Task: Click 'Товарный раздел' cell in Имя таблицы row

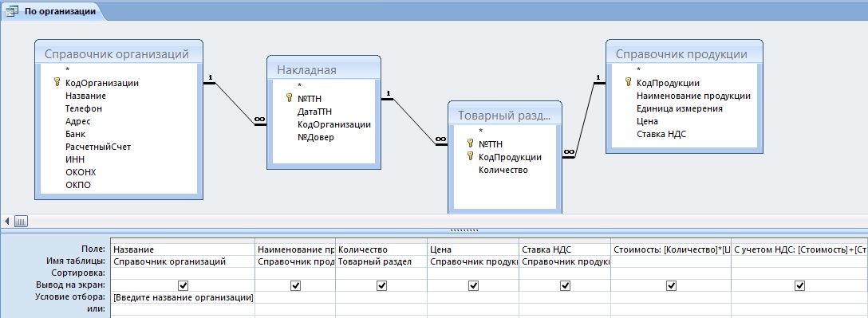Action: point(381,261)
